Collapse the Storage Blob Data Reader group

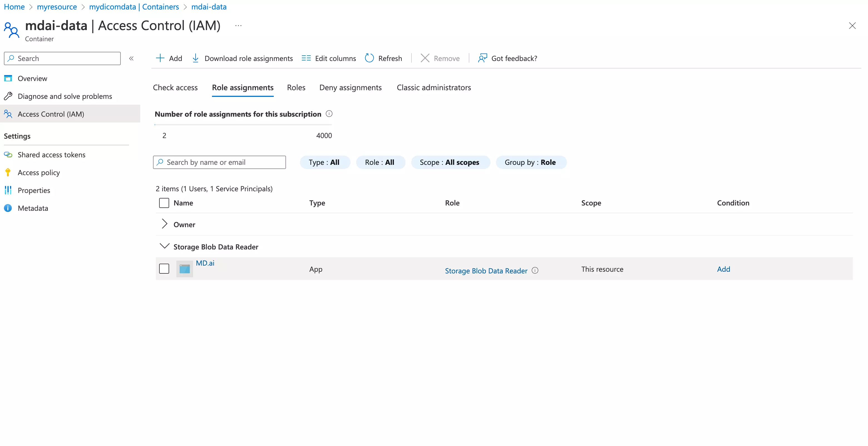click(164, 246)
